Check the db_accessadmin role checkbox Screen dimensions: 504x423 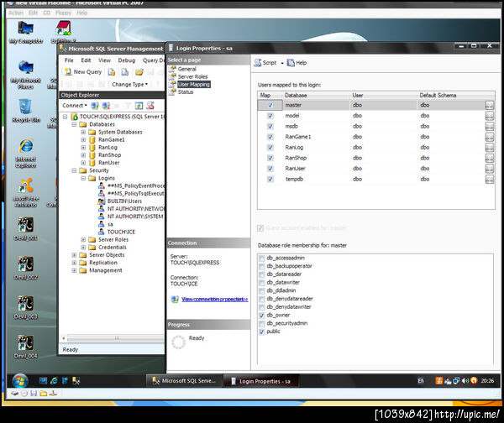(x=261, y=258)
